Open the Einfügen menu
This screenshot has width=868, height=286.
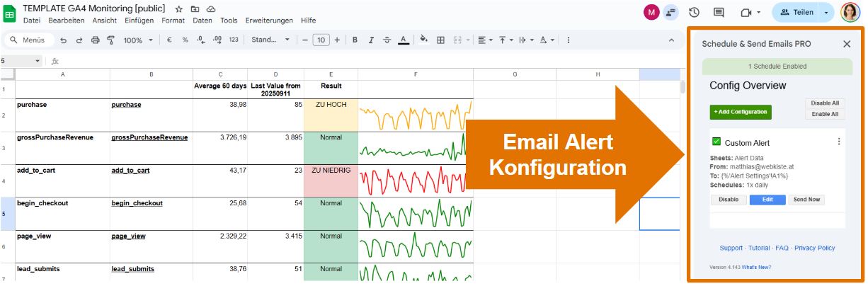coord(139,21)
